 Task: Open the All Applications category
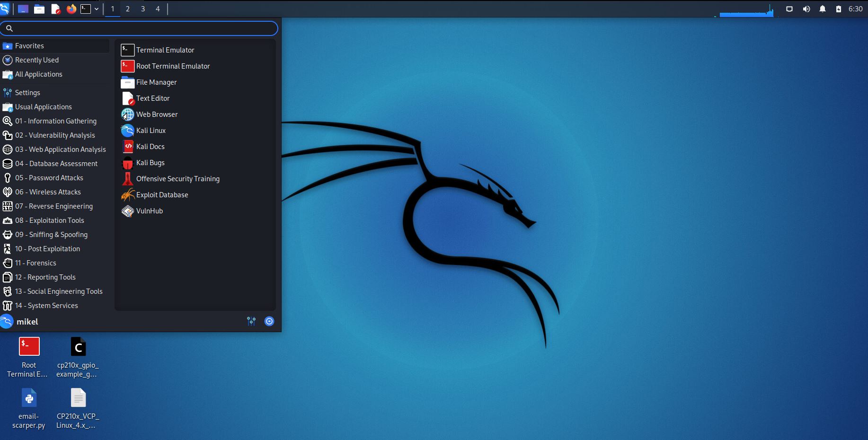click(x=55, y=74)
